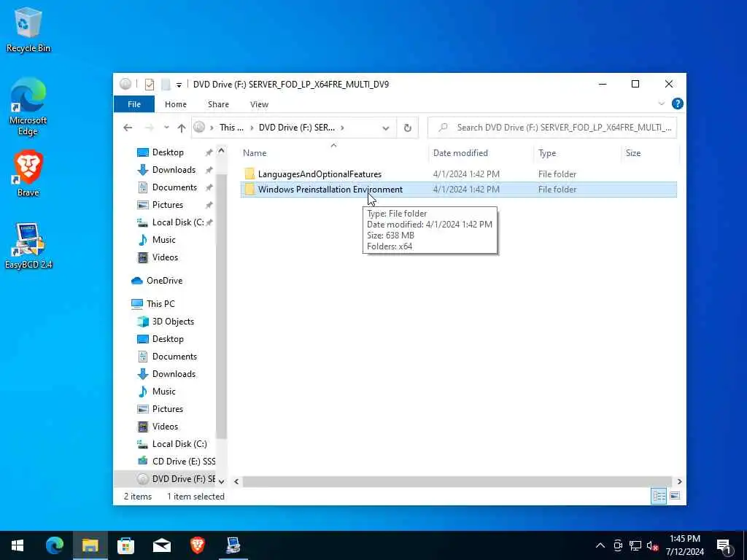Switch to the View ribbon tab

(x=259, y=104)
